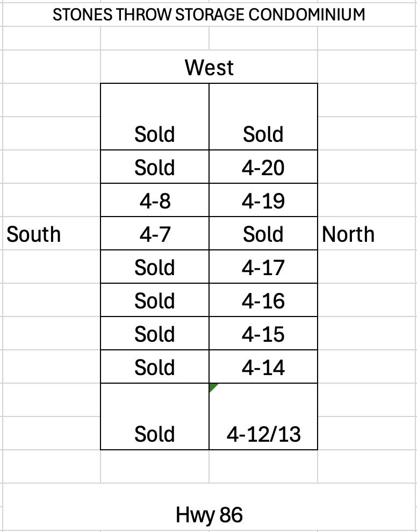This screenshot has height=532, width=417.
Task: Click the green error indicator triangle
Action: click(212, 387)
